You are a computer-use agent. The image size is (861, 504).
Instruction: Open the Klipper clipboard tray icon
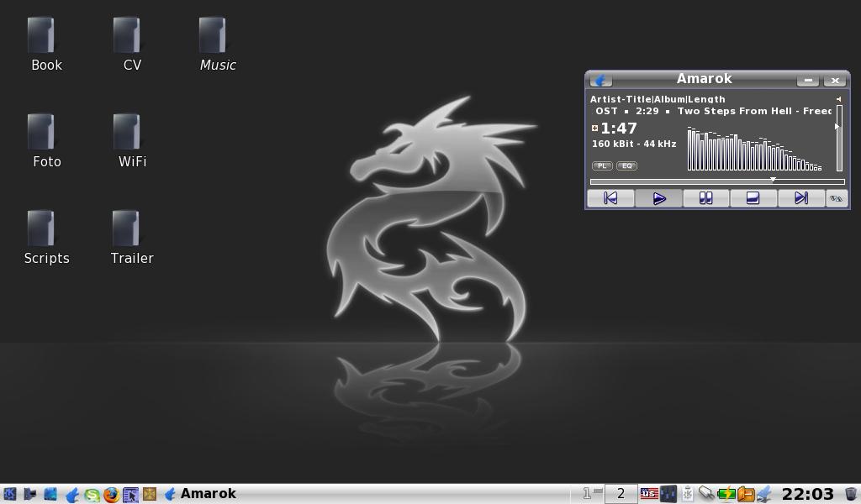point(688,494)
